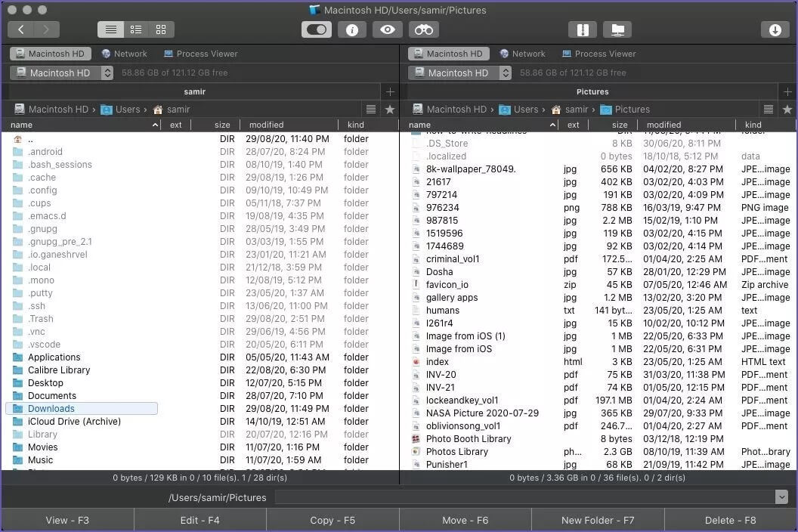Click Macintosh HD in left breadcrumb
The image size is (798, 532).
[x=51, y=109]
